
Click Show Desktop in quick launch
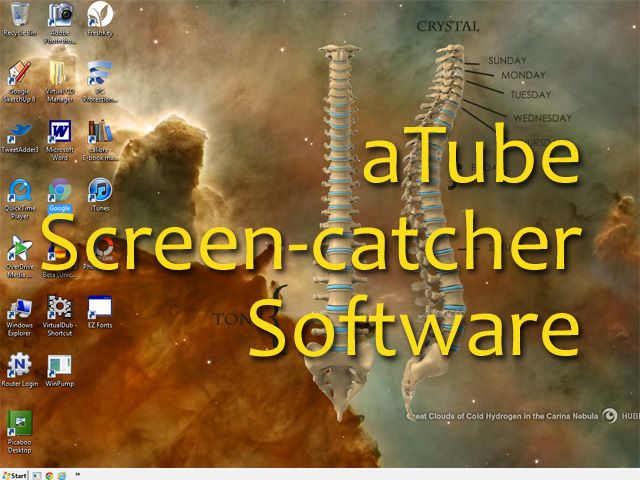(x=37, y=476)
